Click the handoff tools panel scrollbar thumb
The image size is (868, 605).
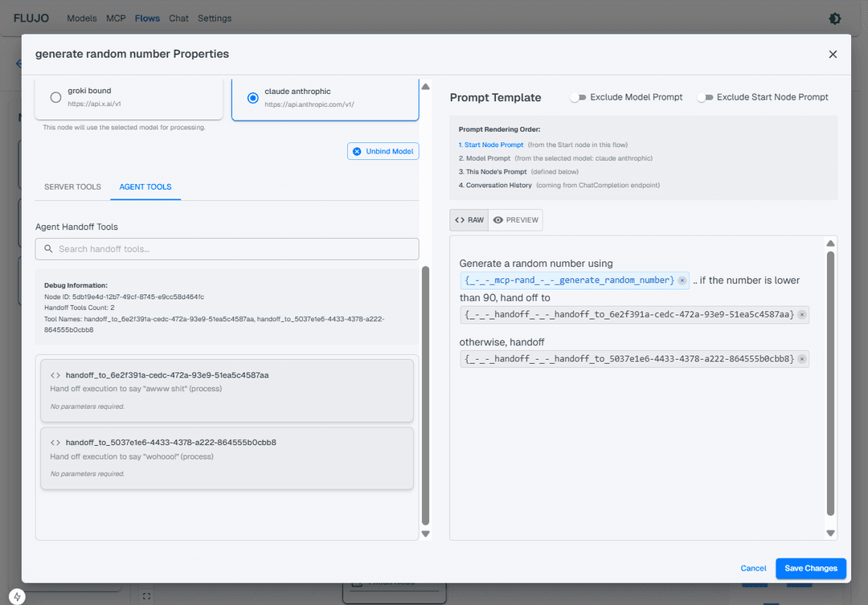pyautogui.click(x=426, y=396)
